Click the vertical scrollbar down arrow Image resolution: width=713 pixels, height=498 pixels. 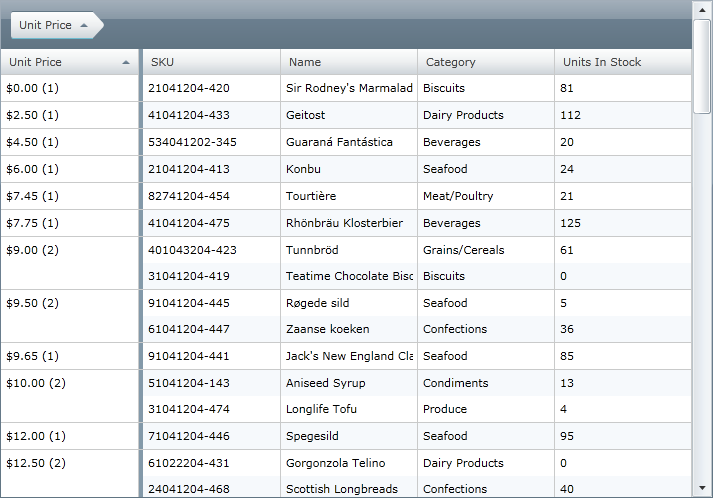pos(702,488)
